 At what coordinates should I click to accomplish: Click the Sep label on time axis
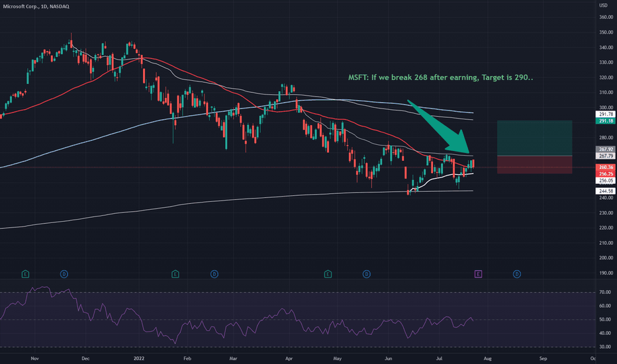click(x=544, y=359)
